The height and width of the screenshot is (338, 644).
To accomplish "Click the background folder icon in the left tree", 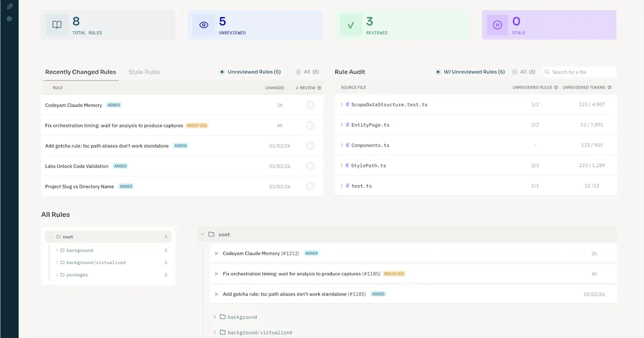I will pos(63,250).
